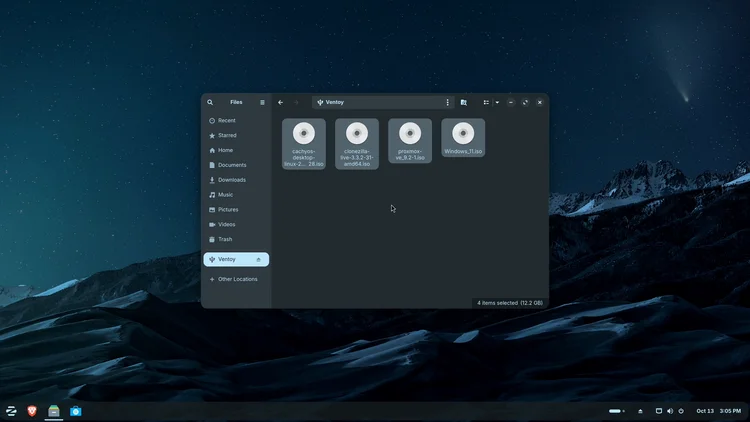750x422 pixels.
Task: Go forward with the right arrow
Action: point(296,102)
